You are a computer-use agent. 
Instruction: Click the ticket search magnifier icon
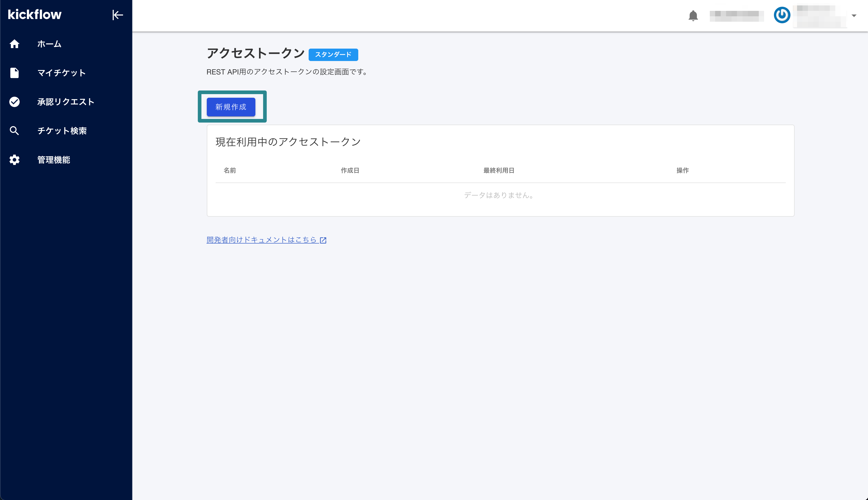(x=14, y=131)
